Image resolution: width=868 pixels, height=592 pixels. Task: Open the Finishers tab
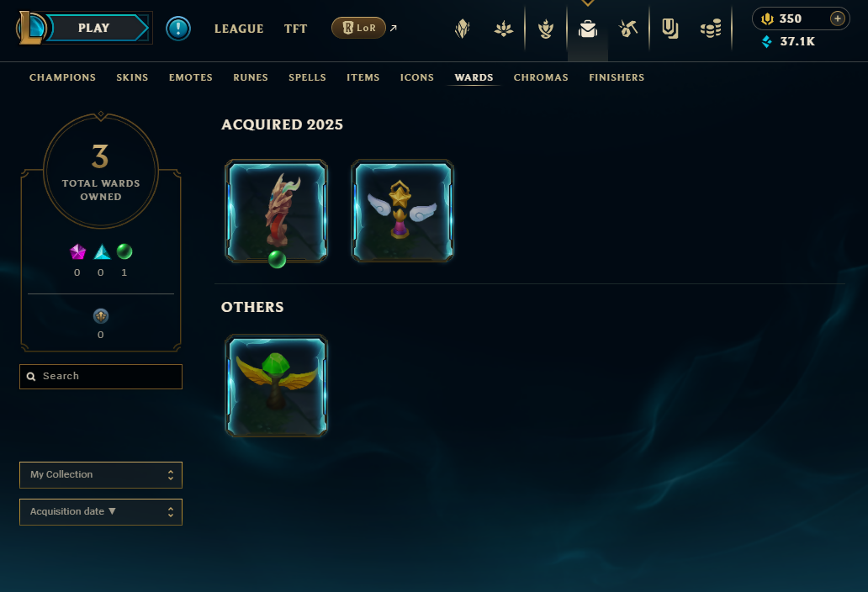(x=617, y=77)
